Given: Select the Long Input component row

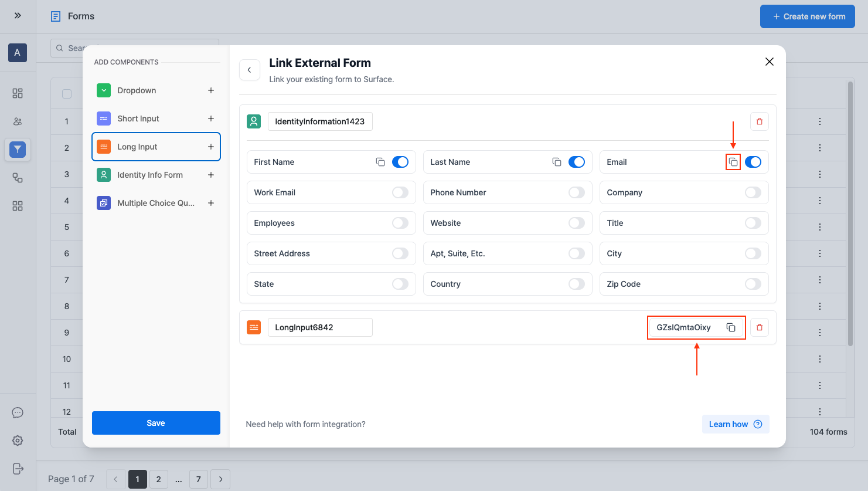Looking at the screenshot, I should [156, 147].
